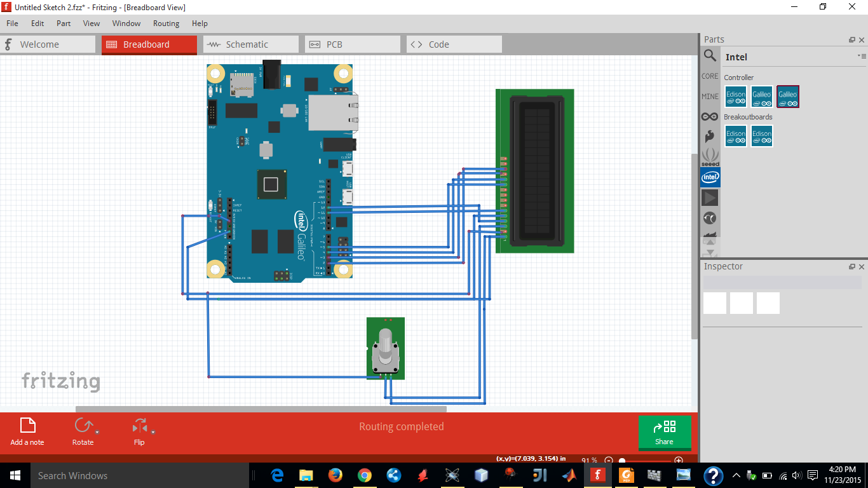Open the Help menu
This screenshot has width=868, height=488.
(200, 24)
